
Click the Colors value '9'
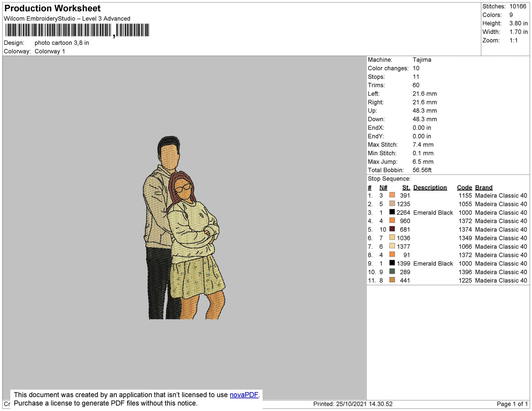(x=511, y=15)
